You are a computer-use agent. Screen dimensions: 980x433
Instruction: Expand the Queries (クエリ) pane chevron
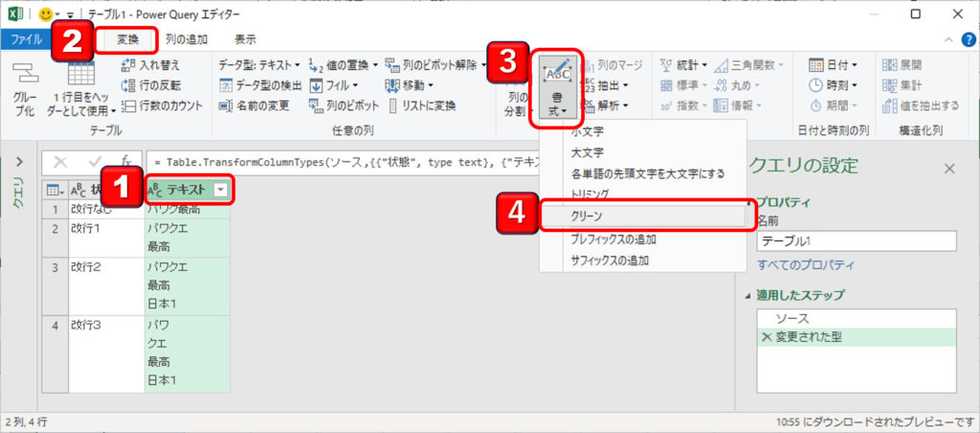pos(19,162)
